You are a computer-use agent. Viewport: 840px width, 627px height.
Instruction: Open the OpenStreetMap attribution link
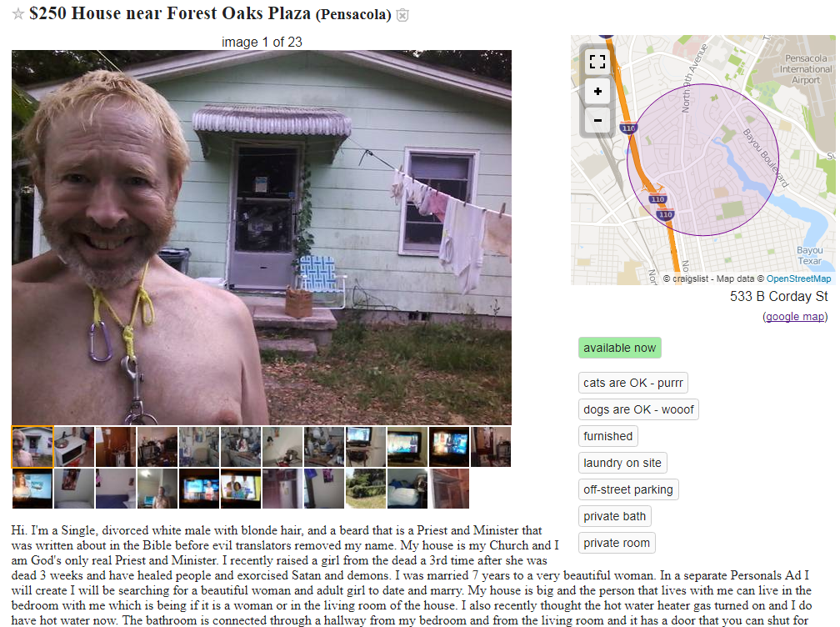(x=798, y=278)
